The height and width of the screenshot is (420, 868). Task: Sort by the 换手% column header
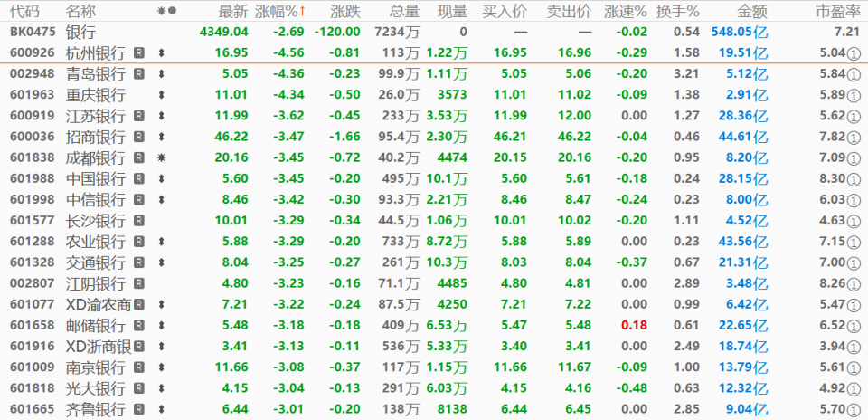point(677,11)
